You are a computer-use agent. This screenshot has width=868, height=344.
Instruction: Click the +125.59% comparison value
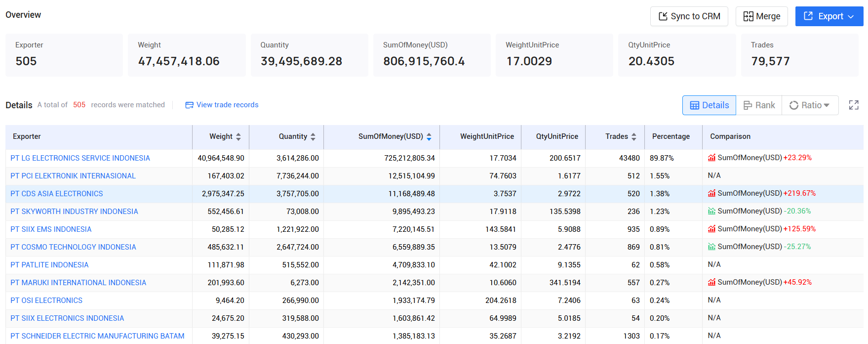(799, 229)
